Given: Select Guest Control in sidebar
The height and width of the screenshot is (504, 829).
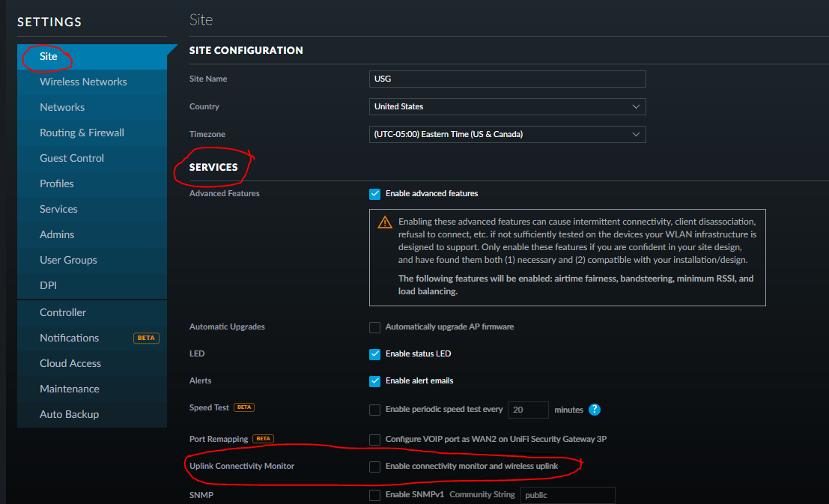Looking at the screenshot, I should pyautogui.click(x=72, y=158).
